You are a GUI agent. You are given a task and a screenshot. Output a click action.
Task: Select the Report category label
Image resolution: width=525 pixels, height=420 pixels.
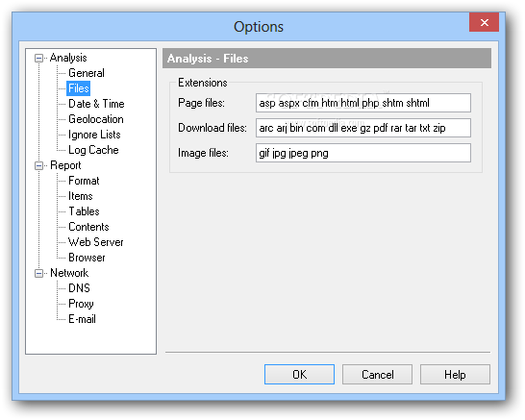(65, 165)
